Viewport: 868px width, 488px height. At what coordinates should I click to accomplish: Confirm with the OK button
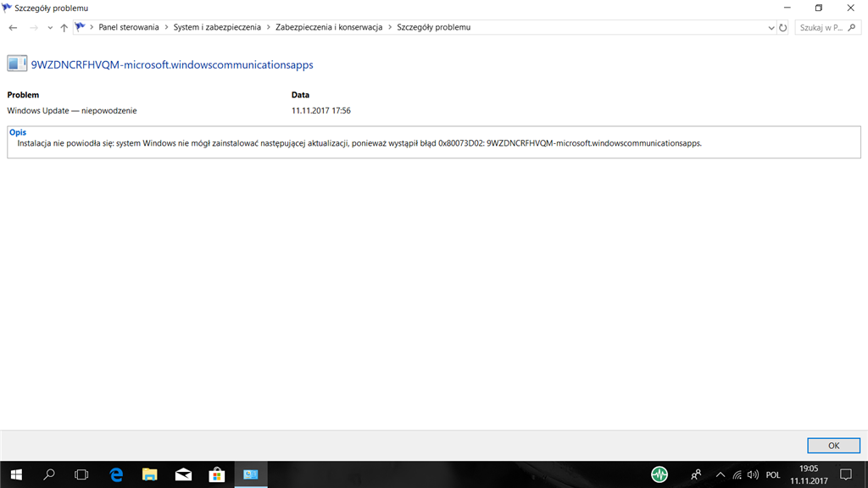(834, 446)
